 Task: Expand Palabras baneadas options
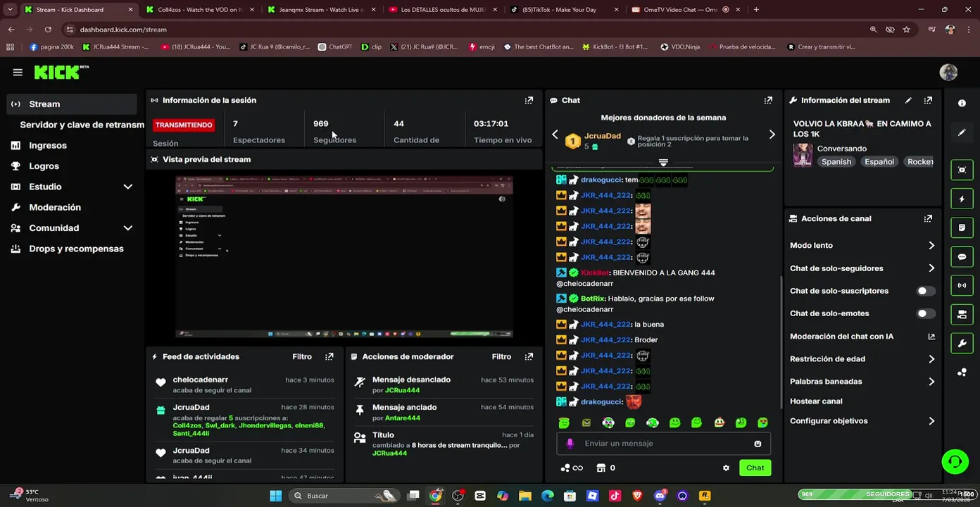click(x=931, y=382)
